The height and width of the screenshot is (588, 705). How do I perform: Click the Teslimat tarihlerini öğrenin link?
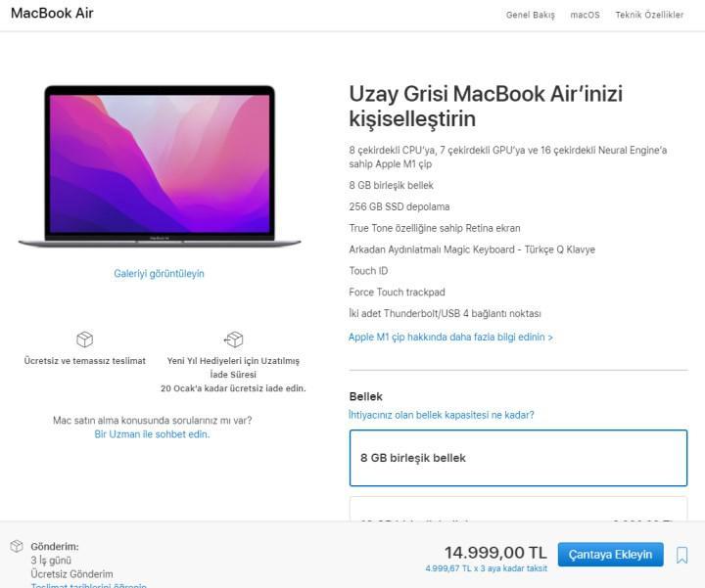pyautogui.click(x=88, y=585)
